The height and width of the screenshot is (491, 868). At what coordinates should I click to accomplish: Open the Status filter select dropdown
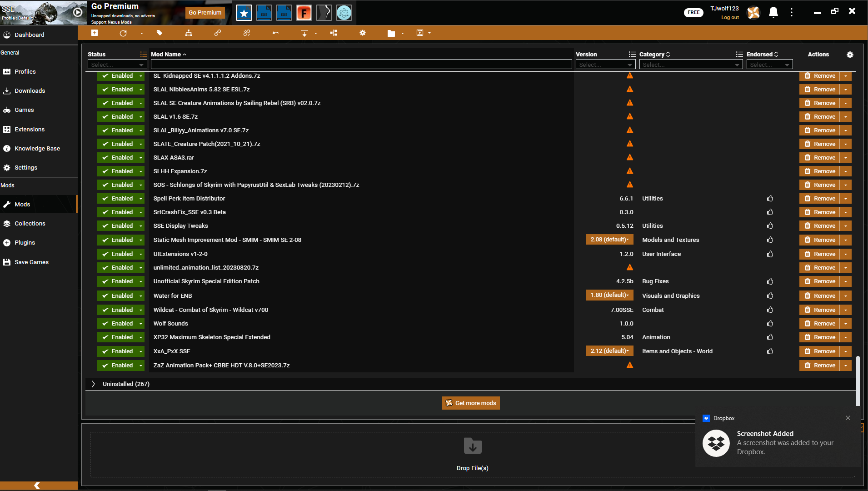tap(117, 65)
